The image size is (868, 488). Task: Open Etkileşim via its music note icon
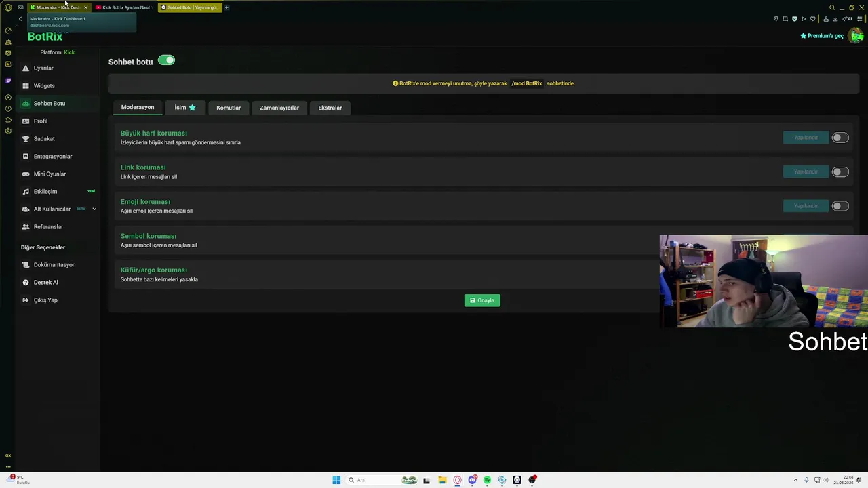tap(26, 192)
